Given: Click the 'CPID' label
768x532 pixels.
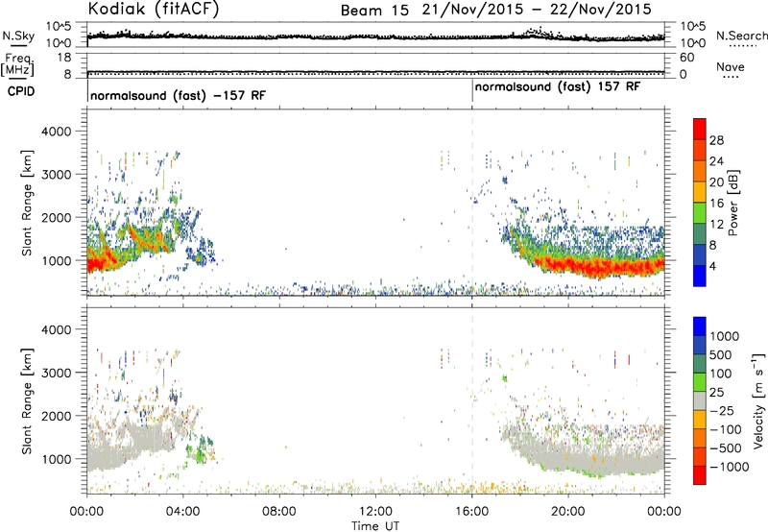Looking at the screenshot, I should (x=21, y=91).
